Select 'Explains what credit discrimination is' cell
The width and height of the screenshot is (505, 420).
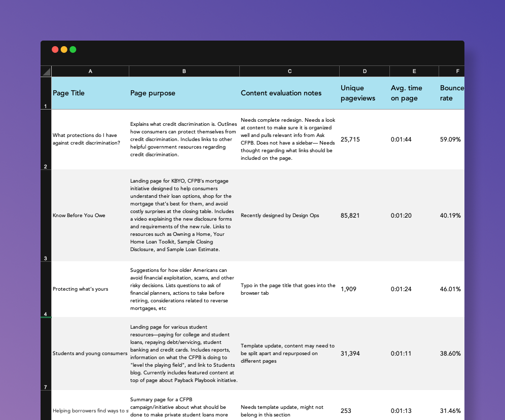click(184, 139)
